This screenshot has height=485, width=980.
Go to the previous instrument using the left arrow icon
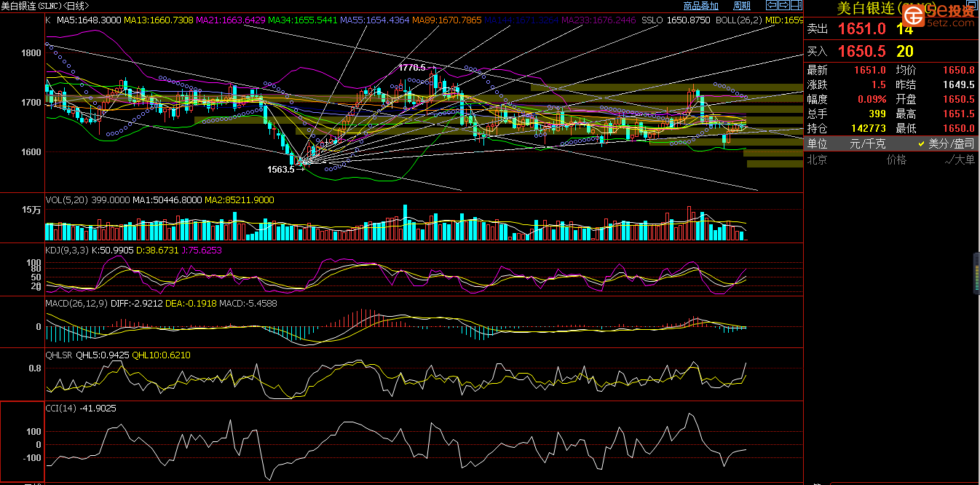(772, 5)
